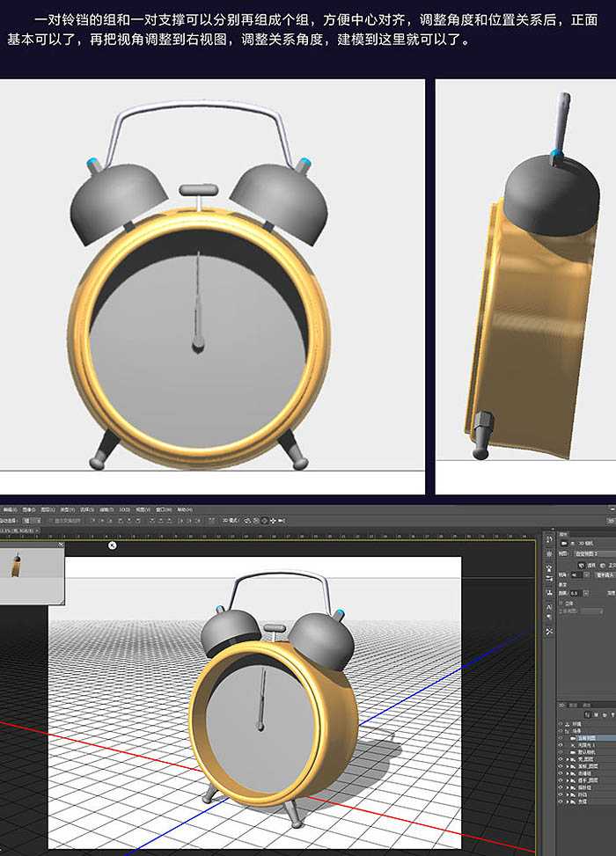Click the 3D 模式 label in options bar
The height and width of the screenshot is (856, 616).
(x=231, y=521)
